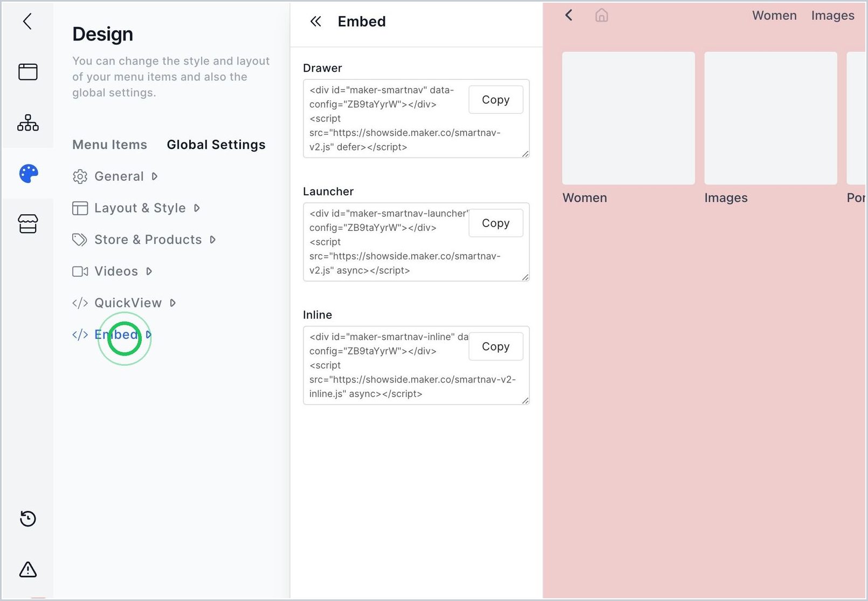Expand the Videos settings arrow
Viewport: 868px width, 601px height.
149,271
